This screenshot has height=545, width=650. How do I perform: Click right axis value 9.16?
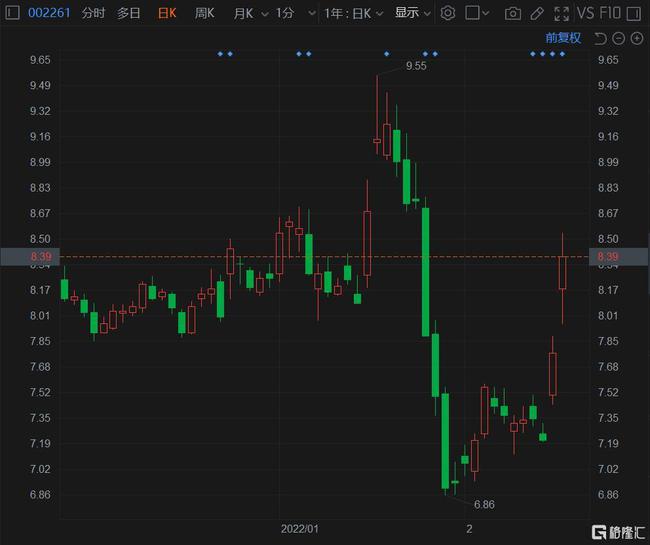click(608, 136)
